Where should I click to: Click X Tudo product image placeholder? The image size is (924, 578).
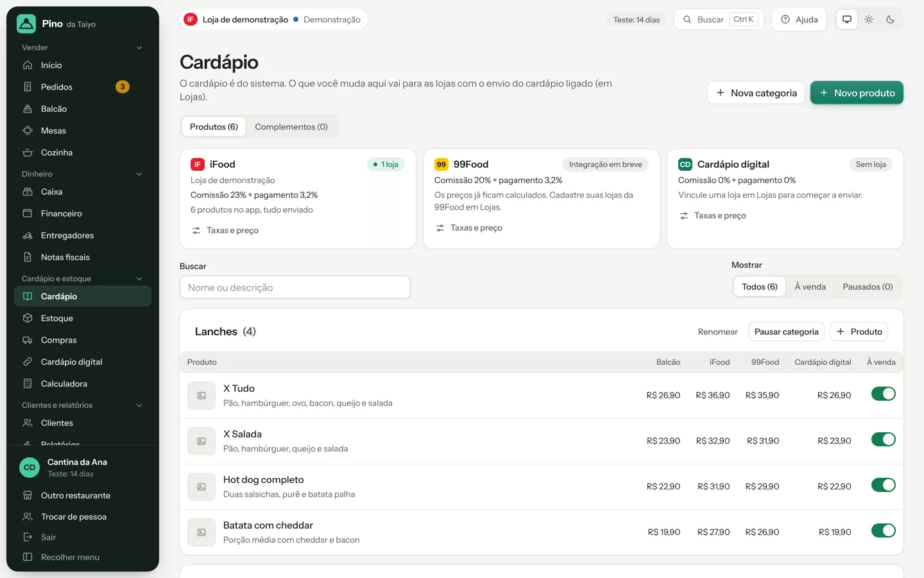tap(201, 396)
